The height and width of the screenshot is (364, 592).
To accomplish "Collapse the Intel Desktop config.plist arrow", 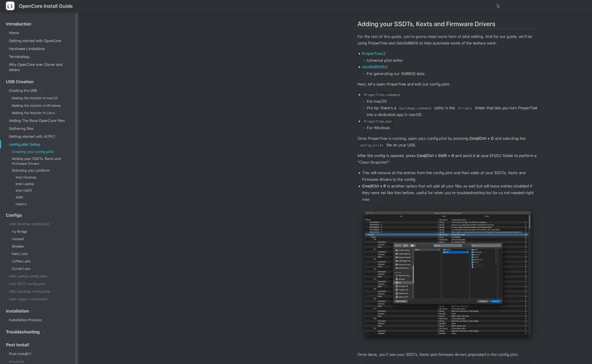I will tap(53, 224).
